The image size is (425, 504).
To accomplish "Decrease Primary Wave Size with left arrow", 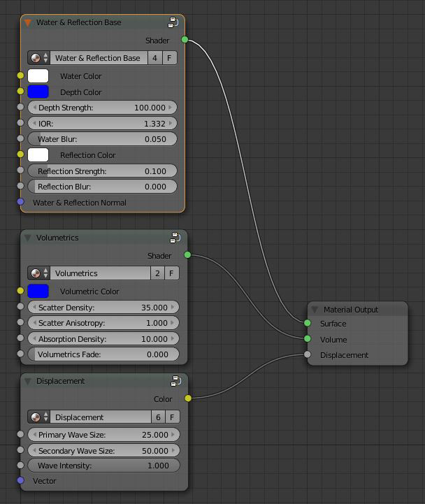I will (34, 435).
